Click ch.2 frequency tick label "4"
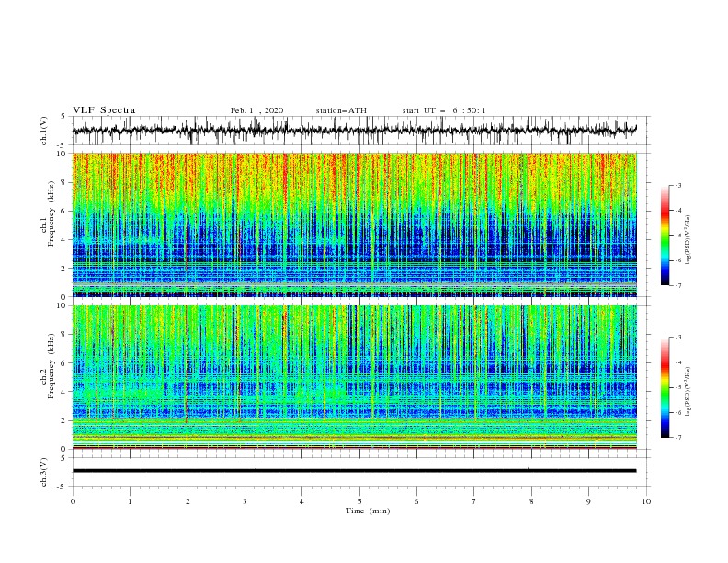This screenshot has width=728, height=563. pos(64,392)
